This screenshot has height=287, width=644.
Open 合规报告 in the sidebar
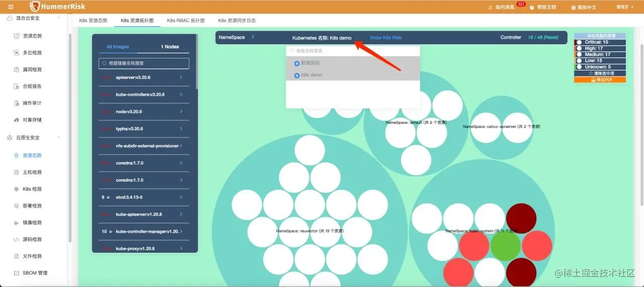point(32,86)
